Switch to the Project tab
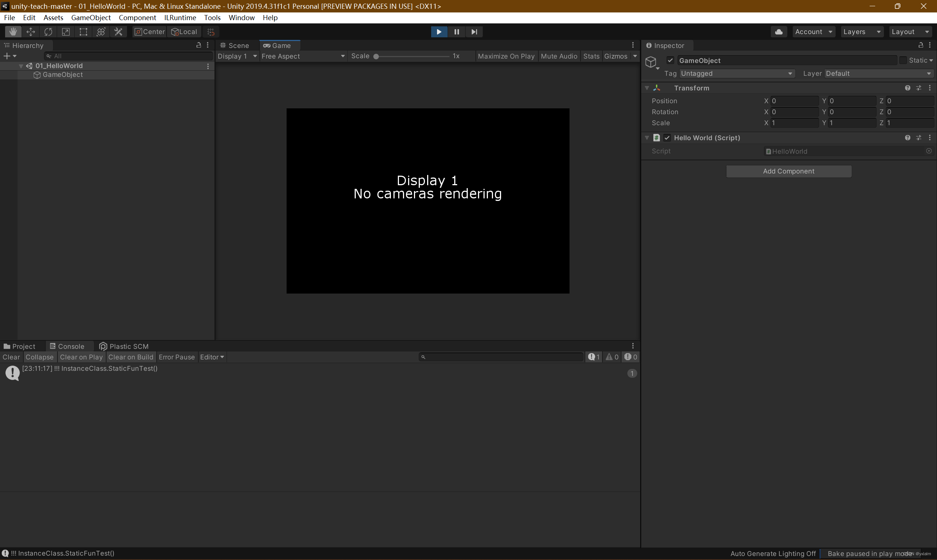Screen dimensions: 937x560 click(x=20, y=346)
